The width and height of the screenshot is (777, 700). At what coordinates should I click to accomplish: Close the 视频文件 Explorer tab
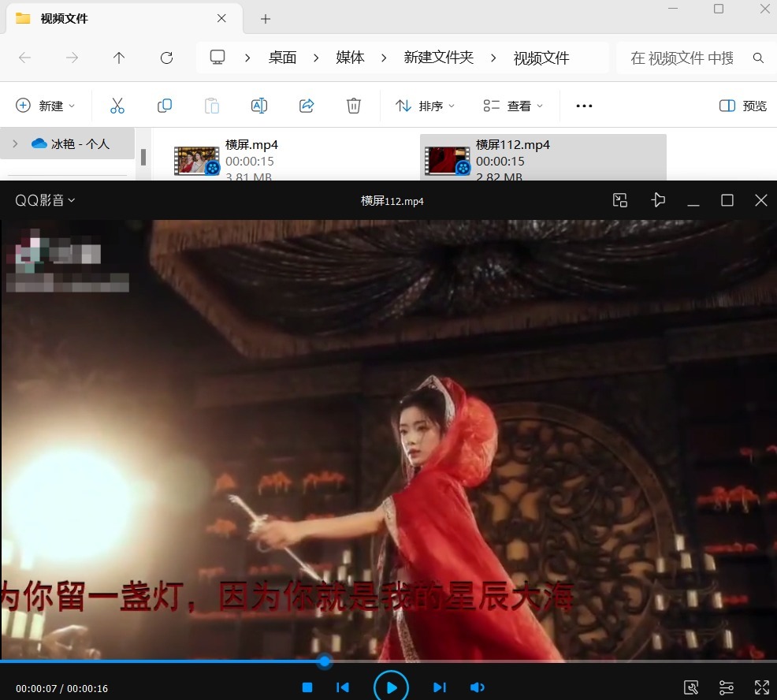221,18
